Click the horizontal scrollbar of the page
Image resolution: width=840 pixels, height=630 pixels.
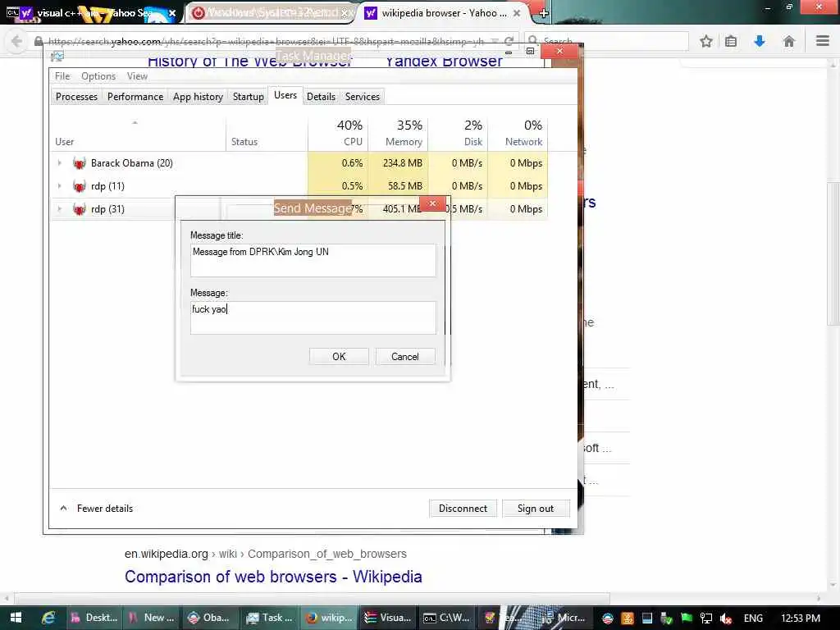tap(312, 597)
